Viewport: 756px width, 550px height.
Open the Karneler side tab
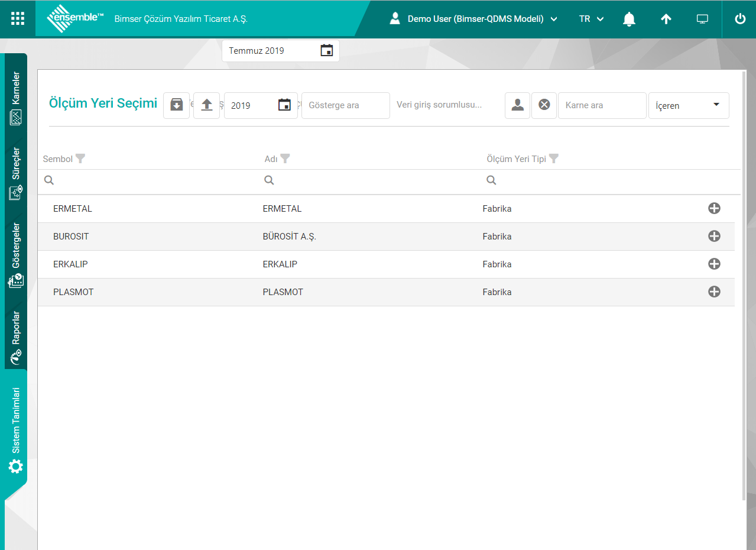point(16,98)
